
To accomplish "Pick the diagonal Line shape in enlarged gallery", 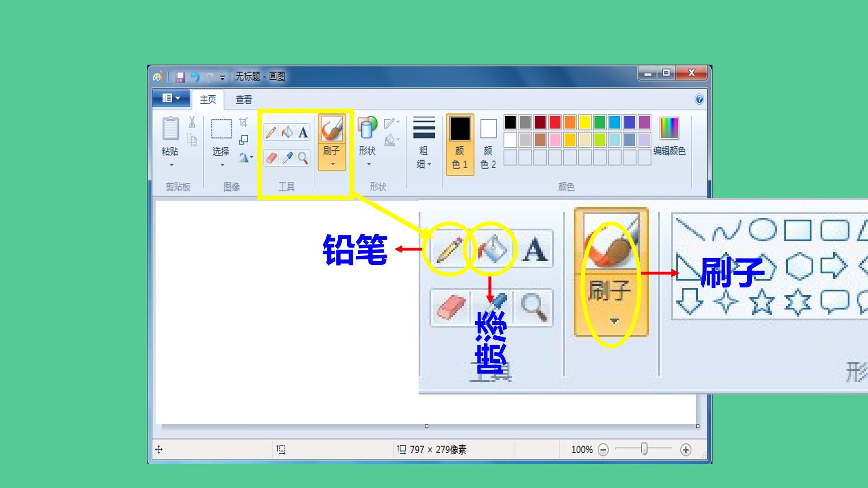I will pos(690,230).
